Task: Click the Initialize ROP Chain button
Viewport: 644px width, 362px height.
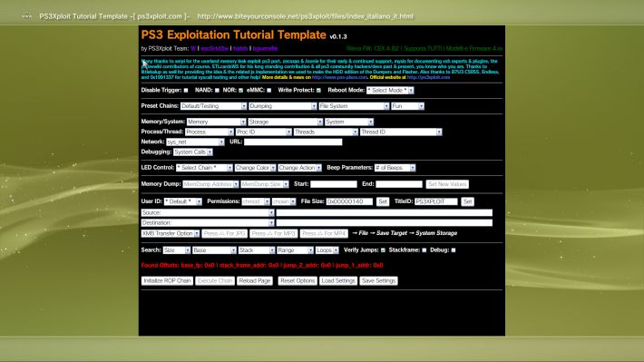Action: [167, 280]
